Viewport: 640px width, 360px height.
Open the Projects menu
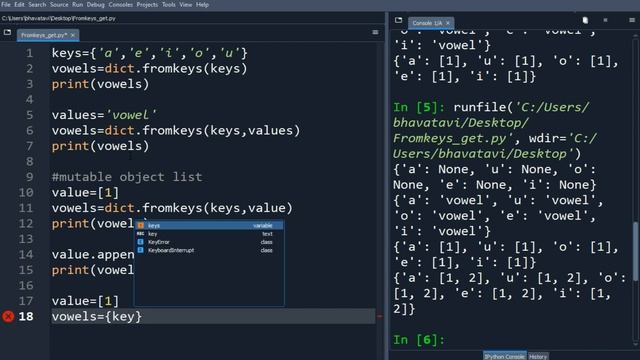[x=147, y=4]
